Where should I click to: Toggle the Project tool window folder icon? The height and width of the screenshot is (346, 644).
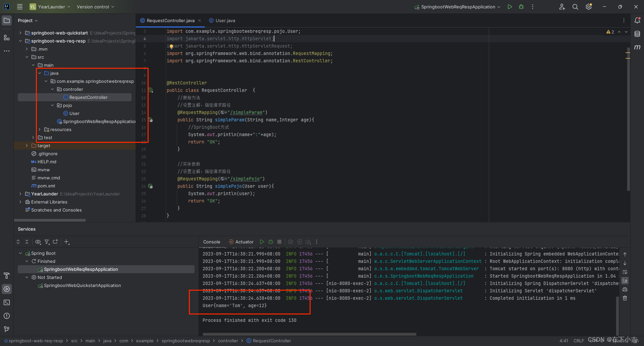tap(7, 20)
